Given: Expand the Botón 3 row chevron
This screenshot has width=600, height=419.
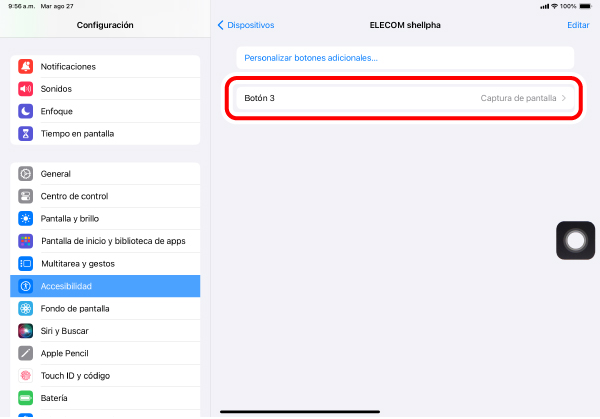Looking at the screenshot, I should click(x=564, y=98).
